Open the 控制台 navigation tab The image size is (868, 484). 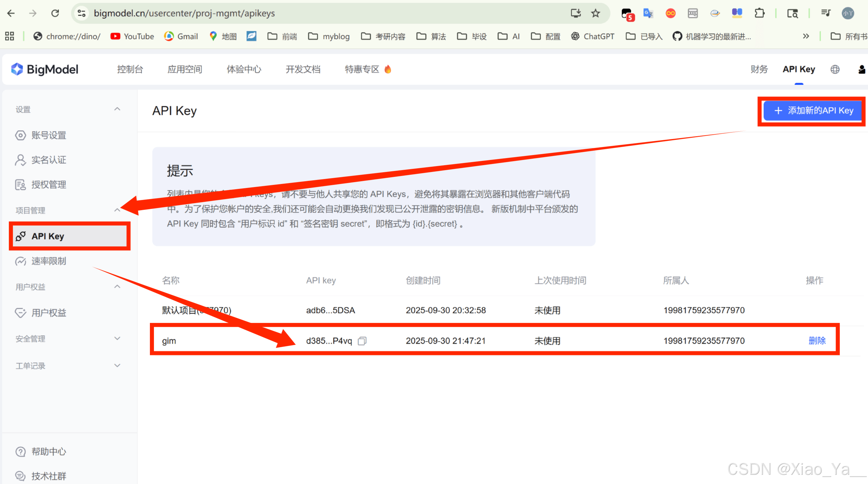pyautogui.click(x=130, y=69)
